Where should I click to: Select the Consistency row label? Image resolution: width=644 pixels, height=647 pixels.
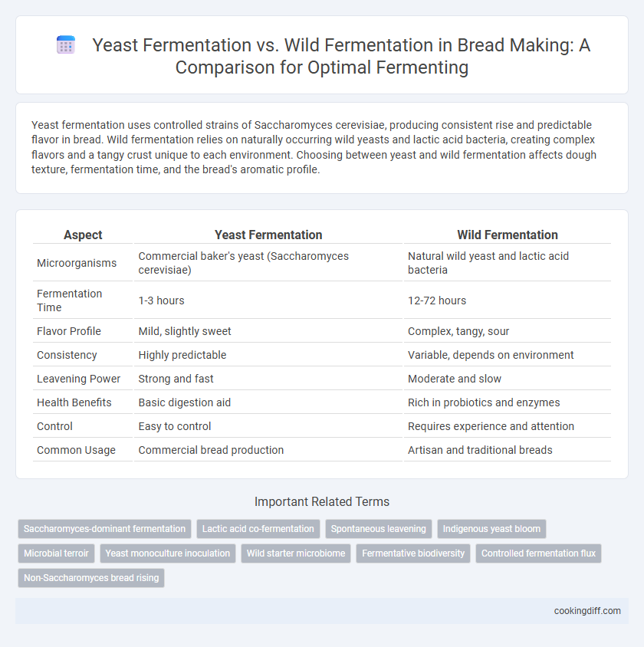tap(67, 355)
